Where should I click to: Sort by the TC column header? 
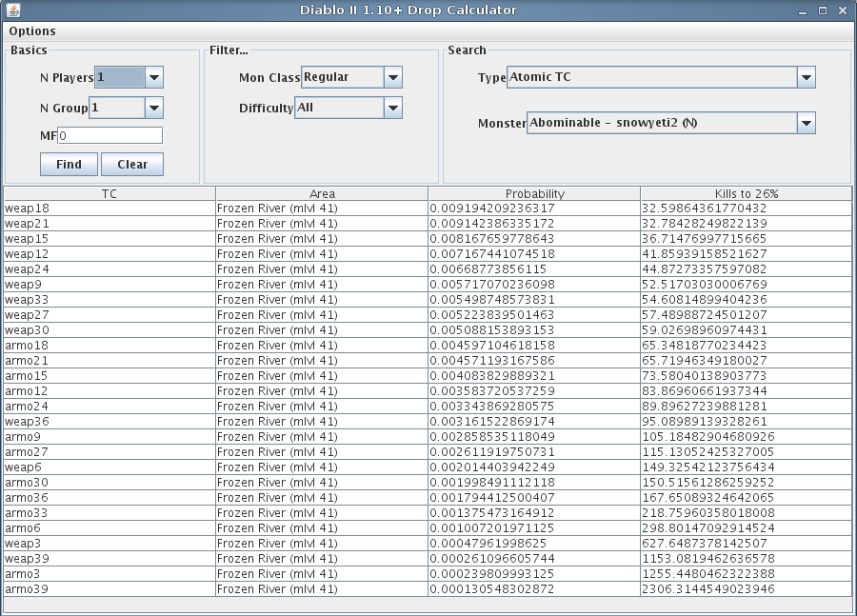click(x=109, y=193)
